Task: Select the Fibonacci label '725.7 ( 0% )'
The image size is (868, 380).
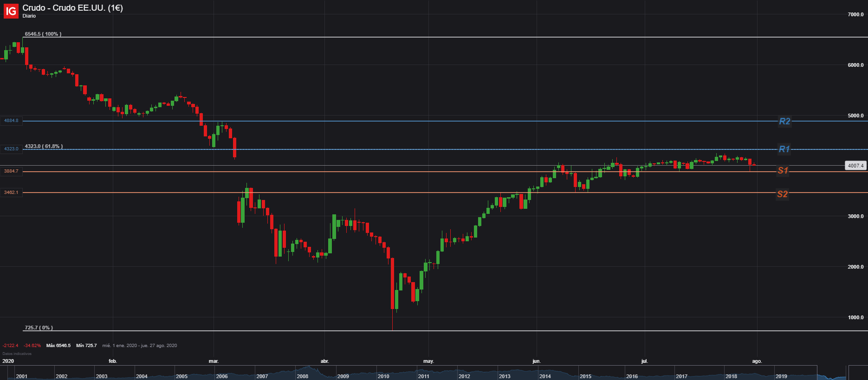Action: tap(39, 328)
